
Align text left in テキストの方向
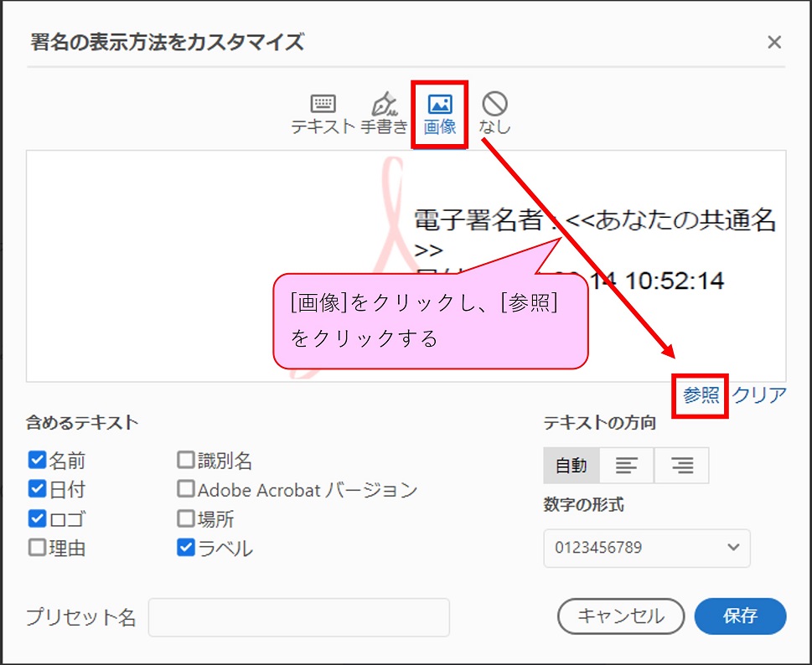(x=627, y=466)
